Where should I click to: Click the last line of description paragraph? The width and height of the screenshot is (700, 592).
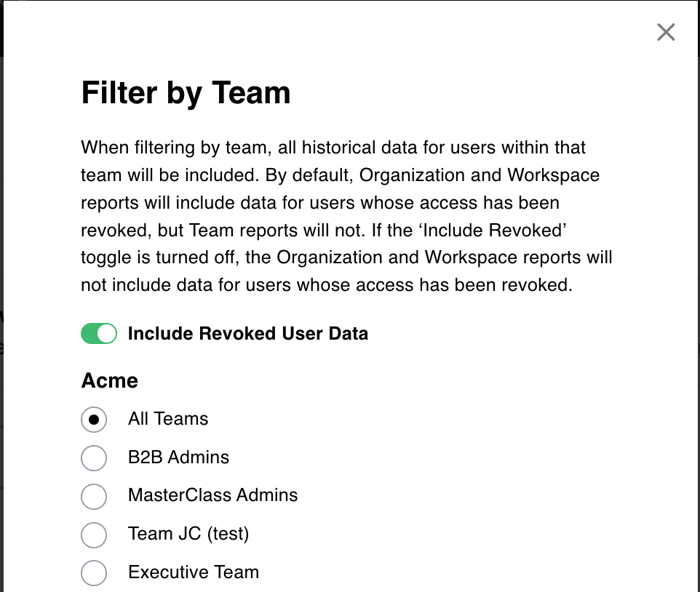326,285
